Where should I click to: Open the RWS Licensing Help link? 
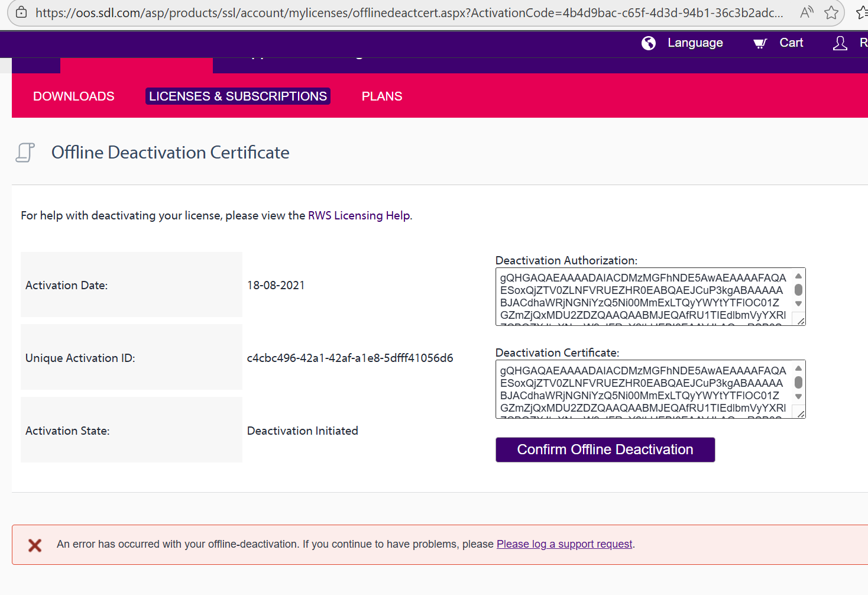[x=359, y=215]
